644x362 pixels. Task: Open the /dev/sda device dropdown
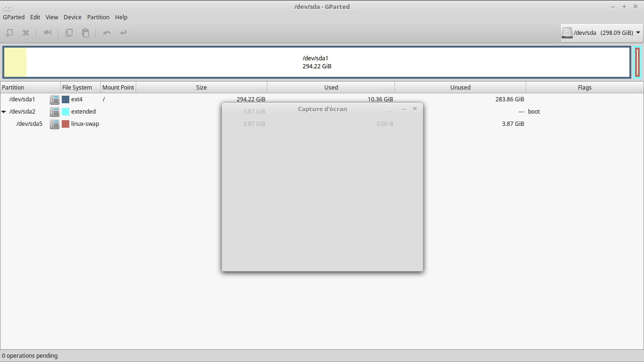tap(601, 33)
